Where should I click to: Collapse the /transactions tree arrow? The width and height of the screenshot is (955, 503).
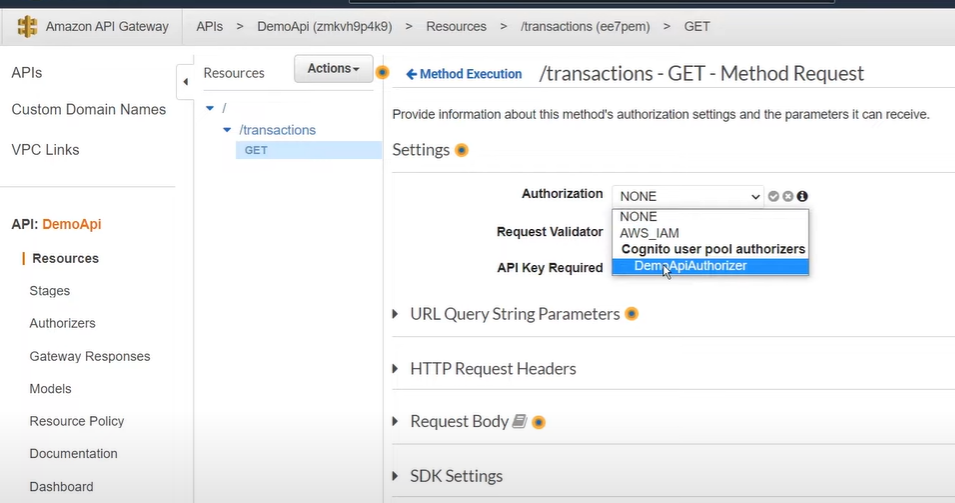[227, 130]
